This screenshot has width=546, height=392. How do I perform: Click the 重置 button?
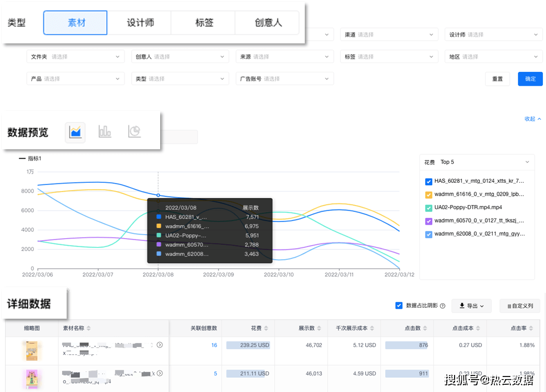497,79
